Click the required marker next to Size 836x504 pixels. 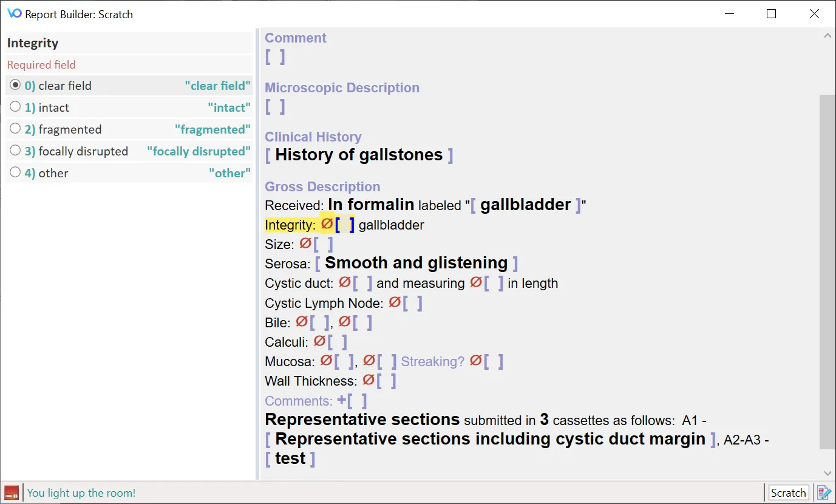click(305, 243)
